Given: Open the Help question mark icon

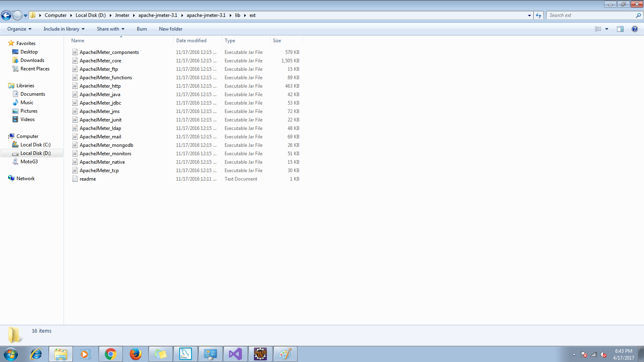Looking at the screenshot, I should click(x=635, y=29).
